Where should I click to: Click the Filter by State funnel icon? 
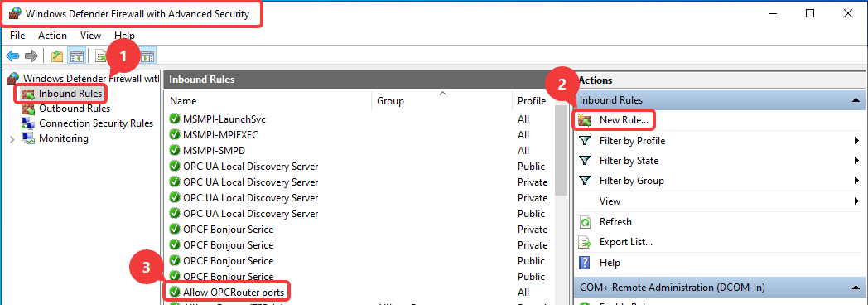(x=585, y=161)
